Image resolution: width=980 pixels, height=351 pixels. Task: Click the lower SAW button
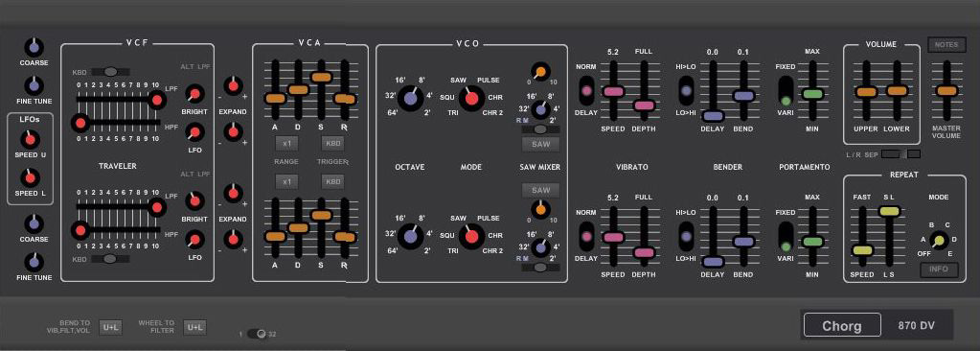pyautogui.click(x=540, y=190)
